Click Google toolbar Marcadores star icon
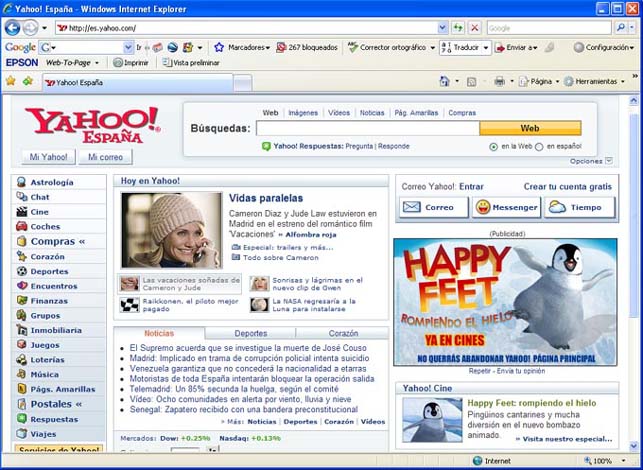 [x=219, y=48]
